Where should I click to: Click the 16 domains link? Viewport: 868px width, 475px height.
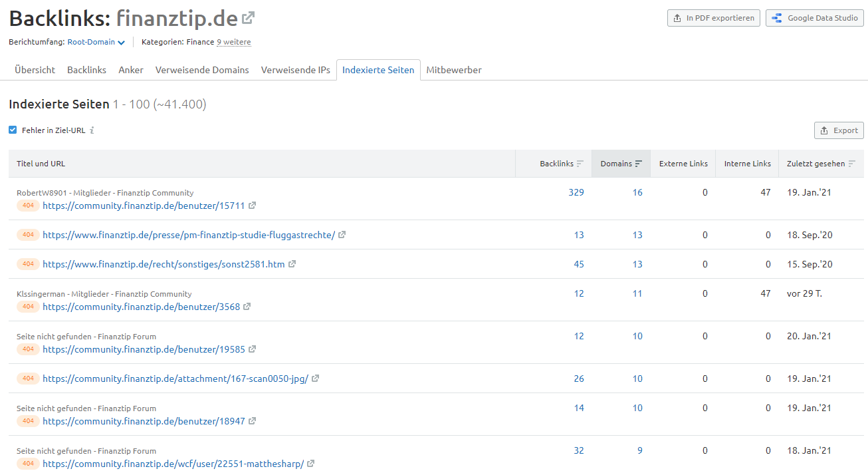637,192
